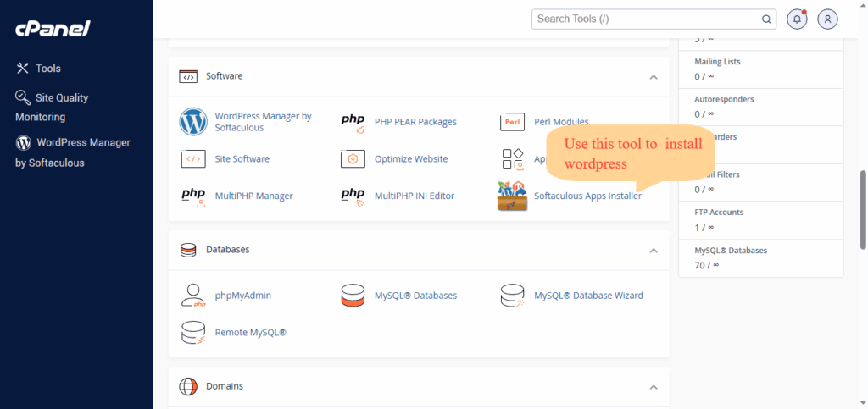Click the search magnifier icon
Viewport: 868px width, 409px height.
[x=766, y=19]
